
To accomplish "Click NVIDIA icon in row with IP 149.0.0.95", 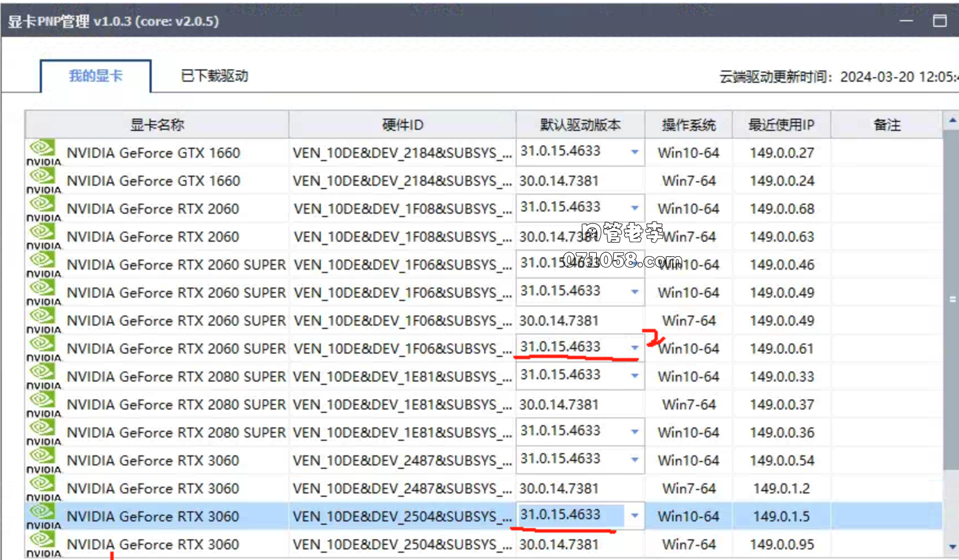I will pyautogui.click(x=44, y=544).
